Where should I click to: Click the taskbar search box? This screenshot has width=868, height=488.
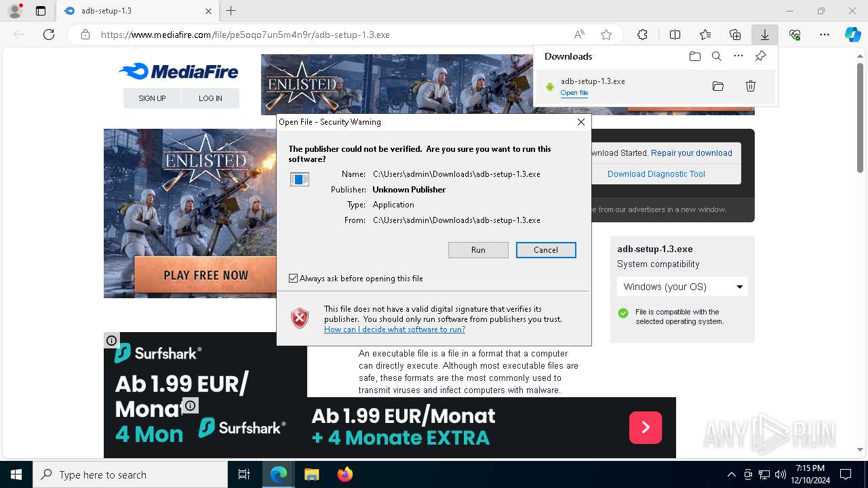click(x=130, y=474)
